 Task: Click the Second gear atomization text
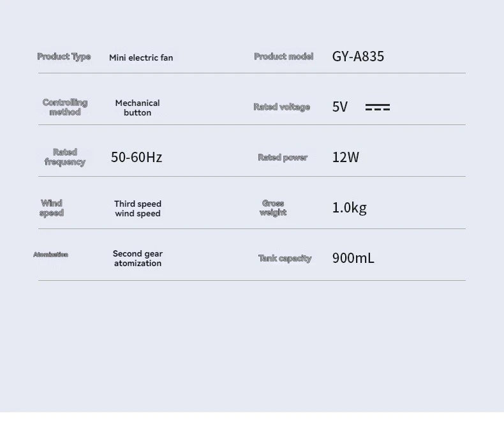click(138, 258)
